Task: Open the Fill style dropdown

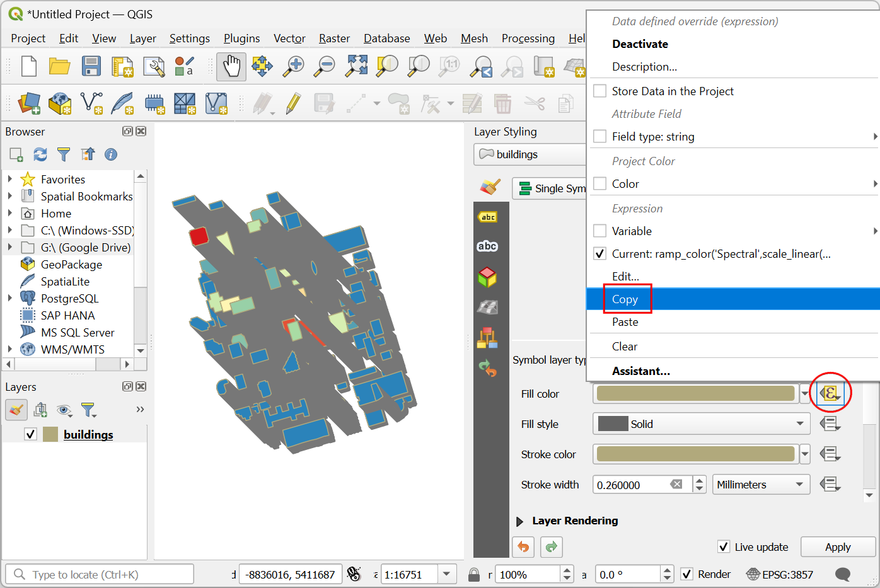Action: tap(701, 424)
